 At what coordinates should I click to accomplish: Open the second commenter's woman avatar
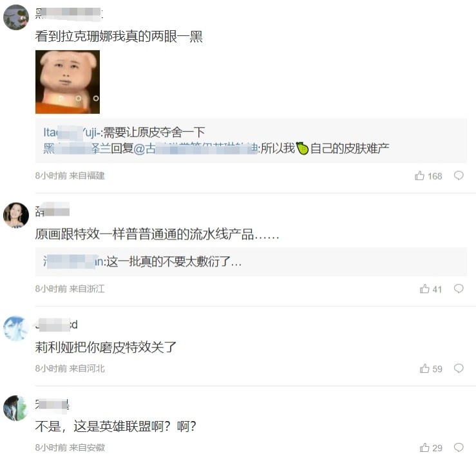coord(16,215)
